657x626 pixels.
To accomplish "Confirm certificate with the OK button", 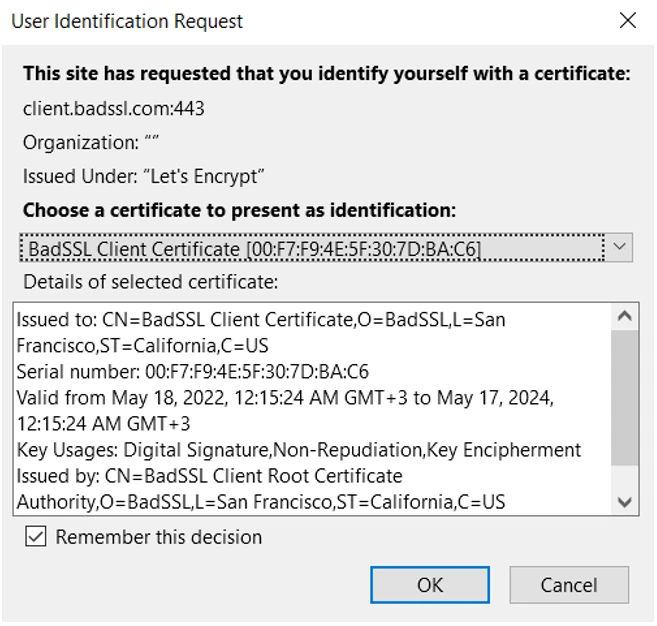I will tap(430, 585).
